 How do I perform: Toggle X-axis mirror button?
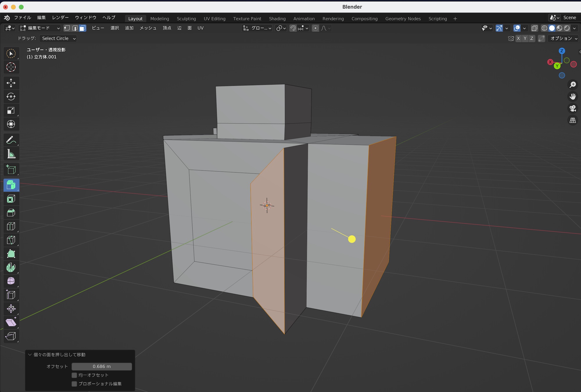click(x=518, y=38)
